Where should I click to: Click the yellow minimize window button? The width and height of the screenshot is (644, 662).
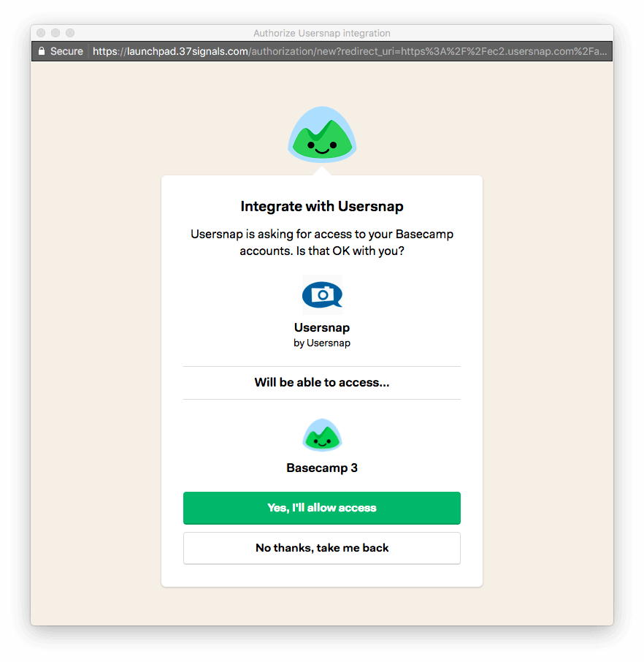[55, 33]
